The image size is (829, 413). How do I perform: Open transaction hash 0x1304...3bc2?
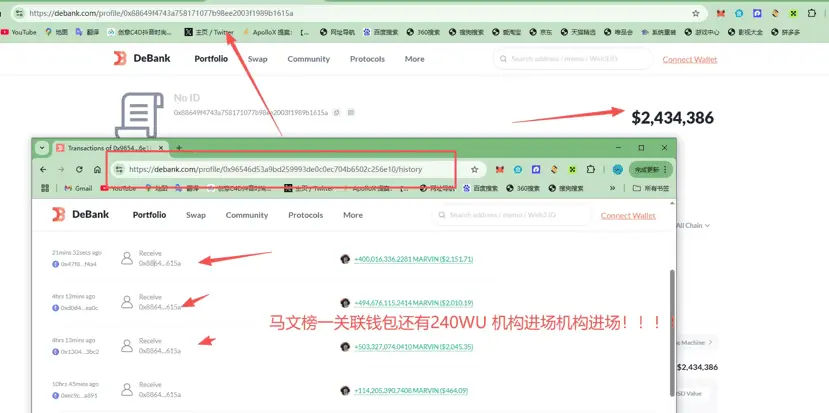click(80, 351)
